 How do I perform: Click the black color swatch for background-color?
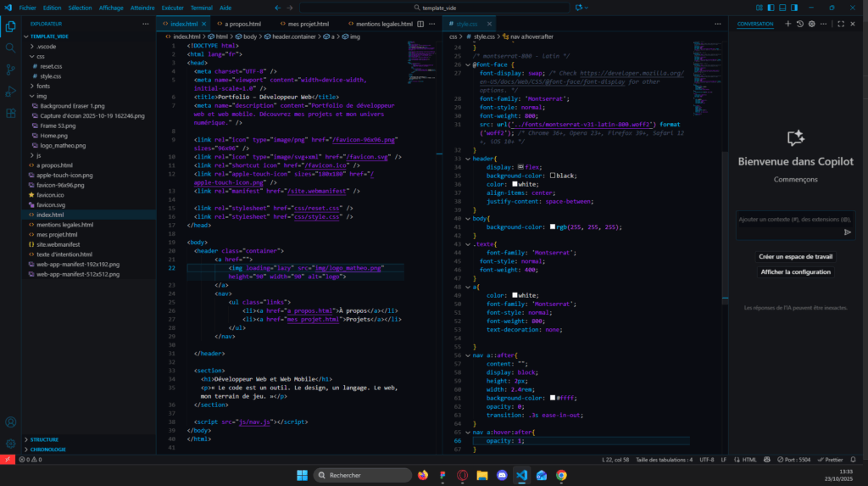point(553,176)
